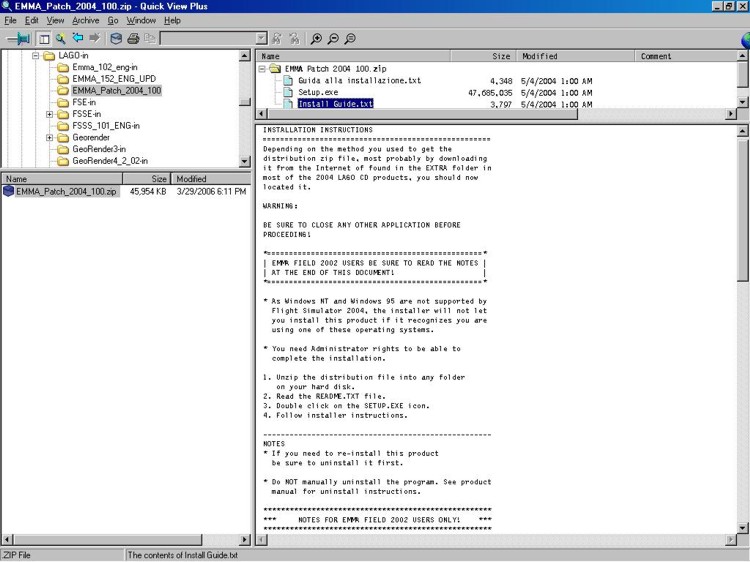
Task: Select Guida alla installazione.txt file
Action: (x=360, y=81)
